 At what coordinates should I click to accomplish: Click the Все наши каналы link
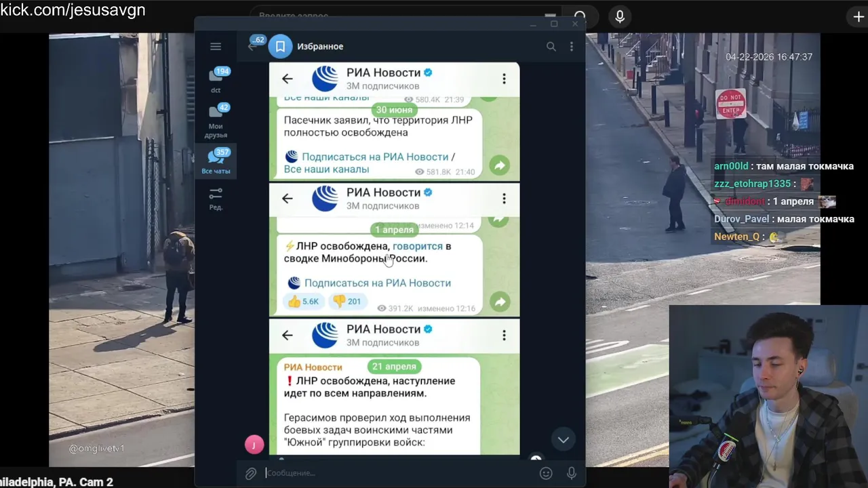[326, 169]
